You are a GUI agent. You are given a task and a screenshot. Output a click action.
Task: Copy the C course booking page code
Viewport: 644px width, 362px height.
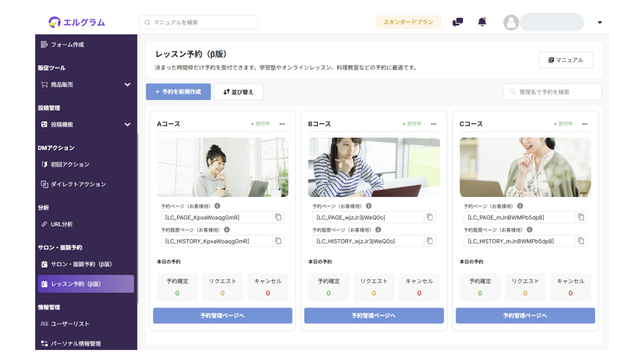tap(581, 217)
